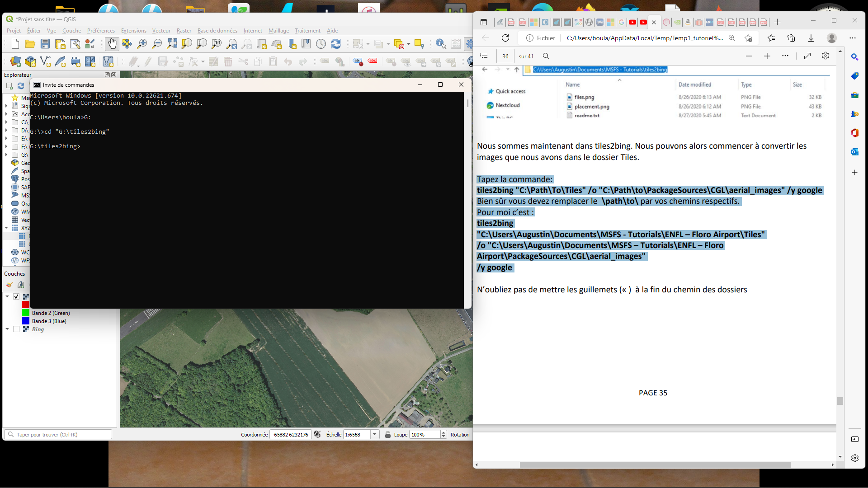868x488 pixels.
Task: Refresh the PDF page in Edge
Action: click(505, 38)
